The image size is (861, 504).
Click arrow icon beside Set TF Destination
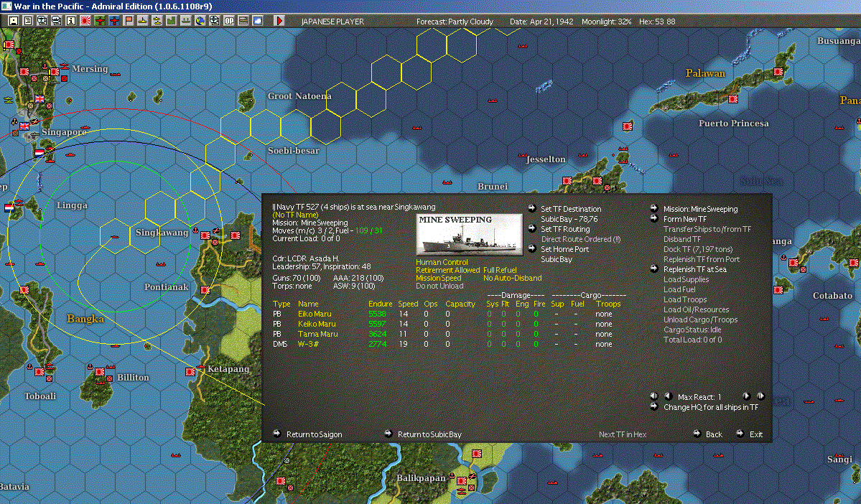(x=531, y=208)
